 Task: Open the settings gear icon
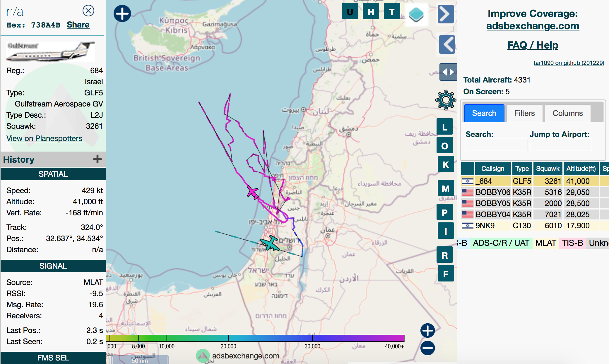tap(446, 100)
